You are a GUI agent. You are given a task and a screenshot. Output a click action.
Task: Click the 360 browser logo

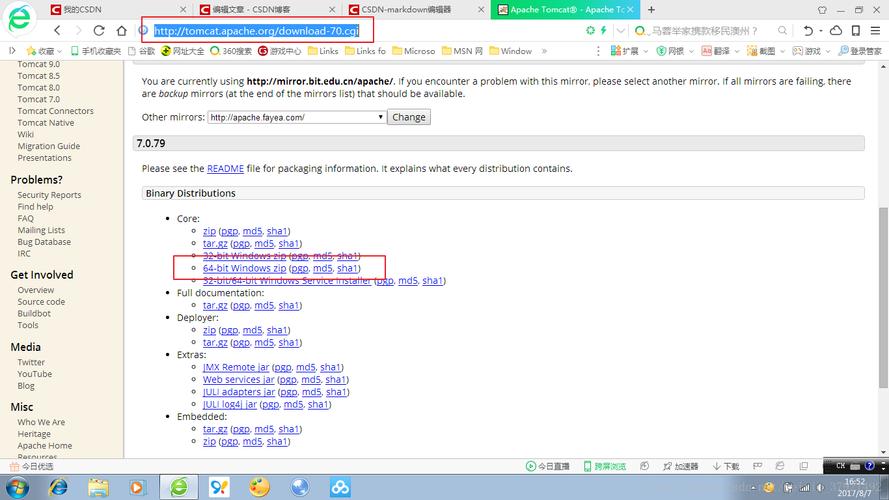click(20, 18)
